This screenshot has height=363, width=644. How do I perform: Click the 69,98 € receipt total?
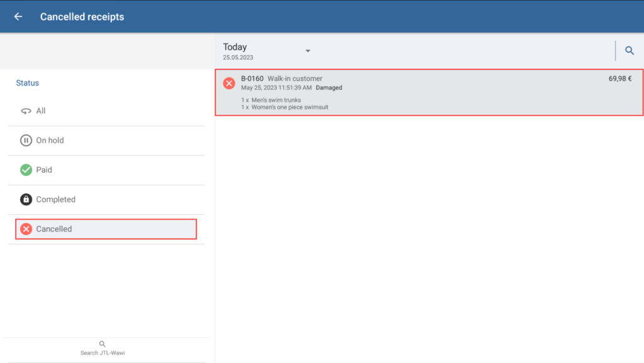[x=620, y=79]
